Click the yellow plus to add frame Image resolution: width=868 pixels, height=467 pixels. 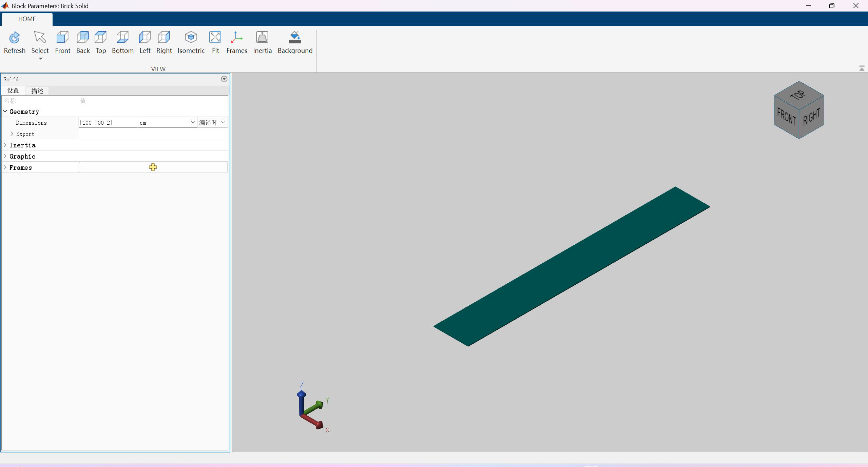(x=153, y=167)
